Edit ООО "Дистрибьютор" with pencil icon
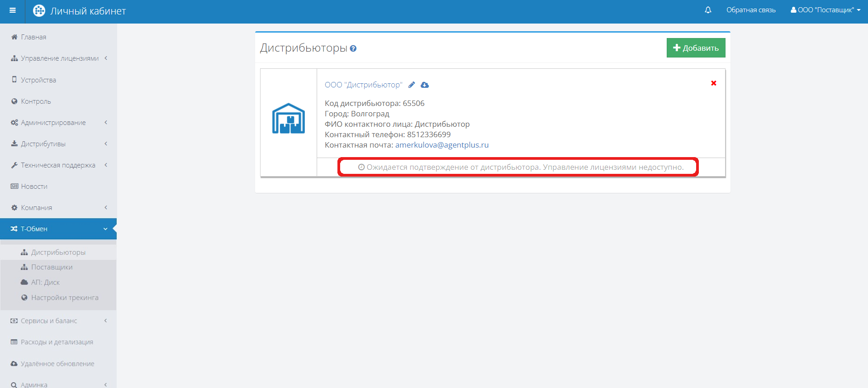 click(x=412, y=85)
